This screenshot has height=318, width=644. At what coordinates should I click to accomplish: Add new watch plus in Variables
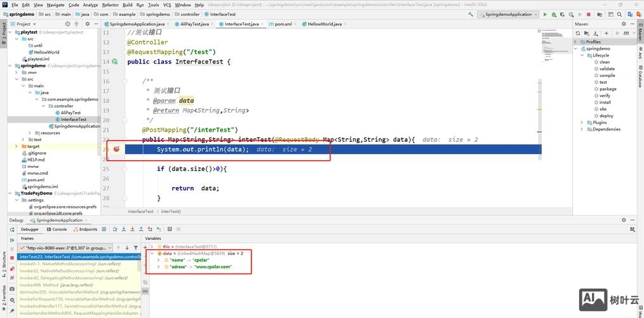tap(145, 247)
